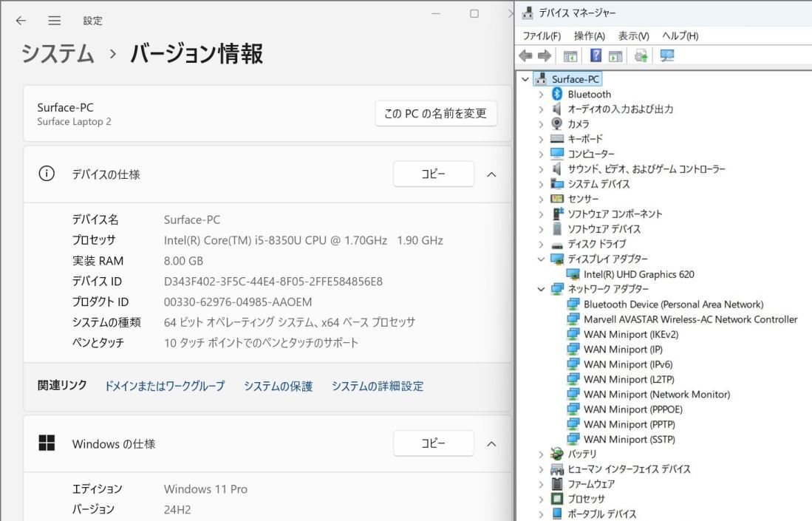The image size is (812, 521).
Task: Collapse the ネットワーク アダプター node
Action: (541, 289)
